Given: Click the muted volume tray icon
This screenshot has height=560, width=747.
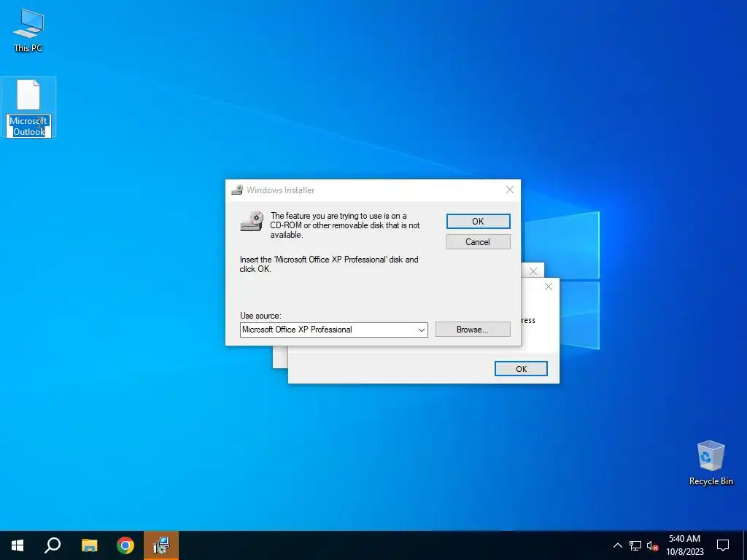Looking at the screenshot, I should click(x=652, y=545).
